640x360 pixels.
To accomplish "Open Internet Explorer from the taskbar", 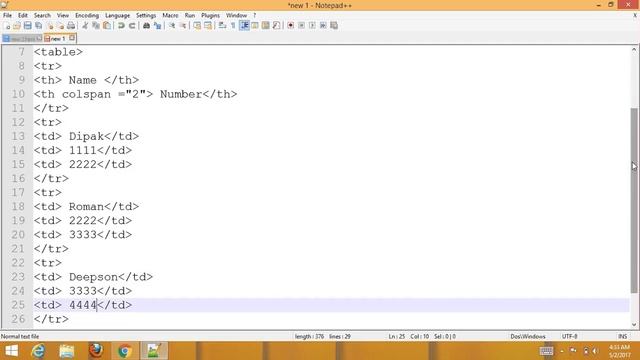I will point(38,351).
